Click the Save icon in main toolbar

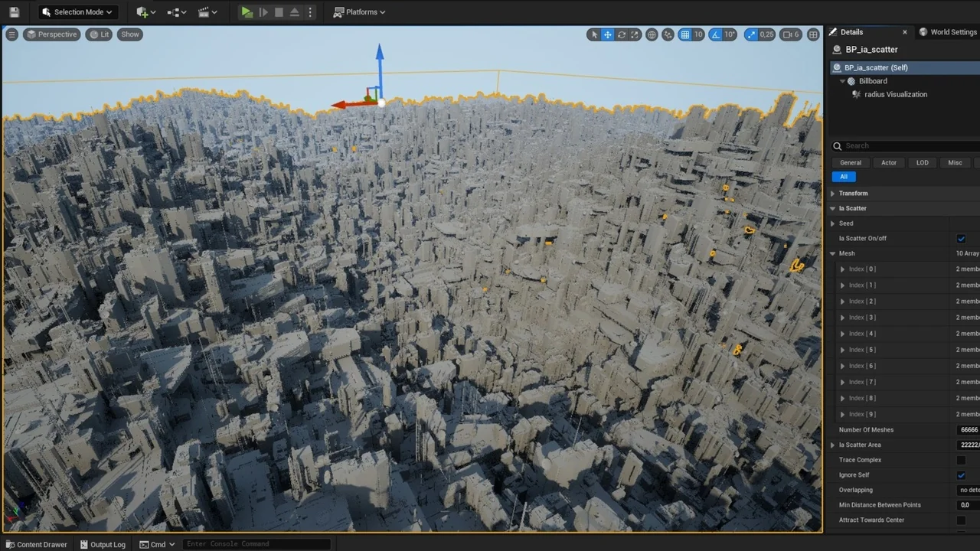coord(15,12)
